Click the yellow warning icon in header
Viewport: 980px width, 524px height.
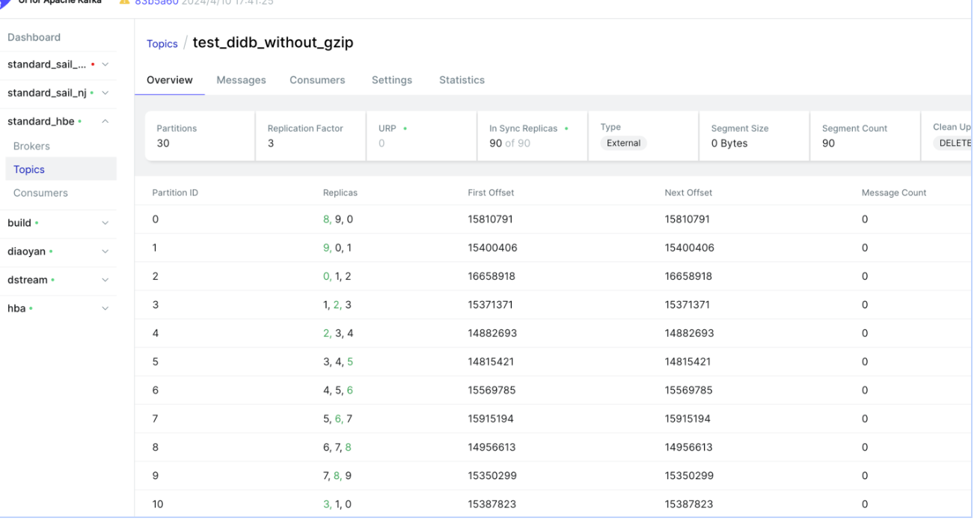tap(125, 2)
